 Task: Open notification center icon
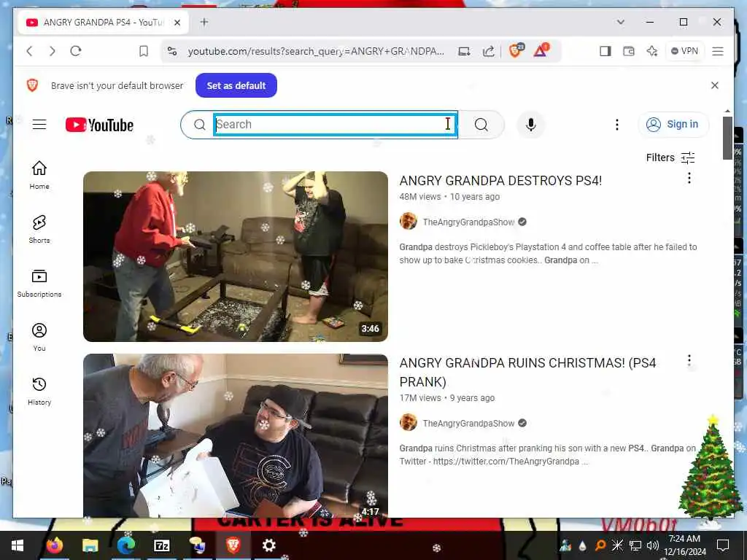[723, 545]
